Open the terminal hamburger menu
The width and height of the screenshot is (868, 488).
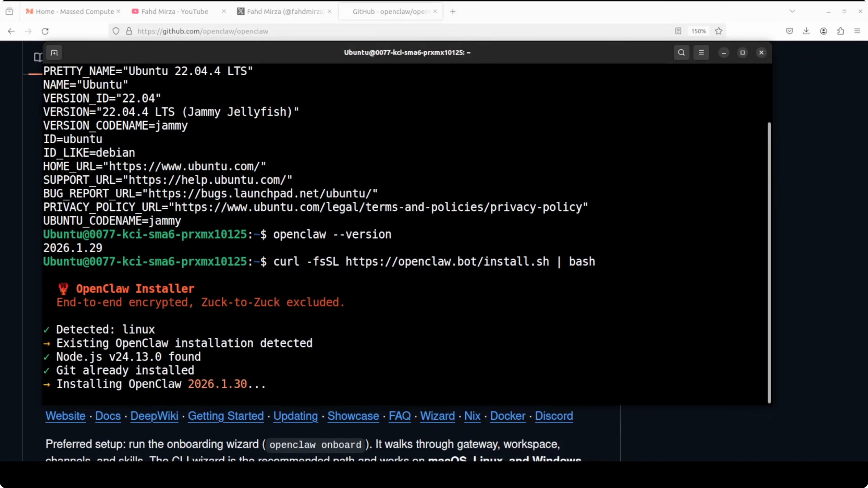[701, 53]
